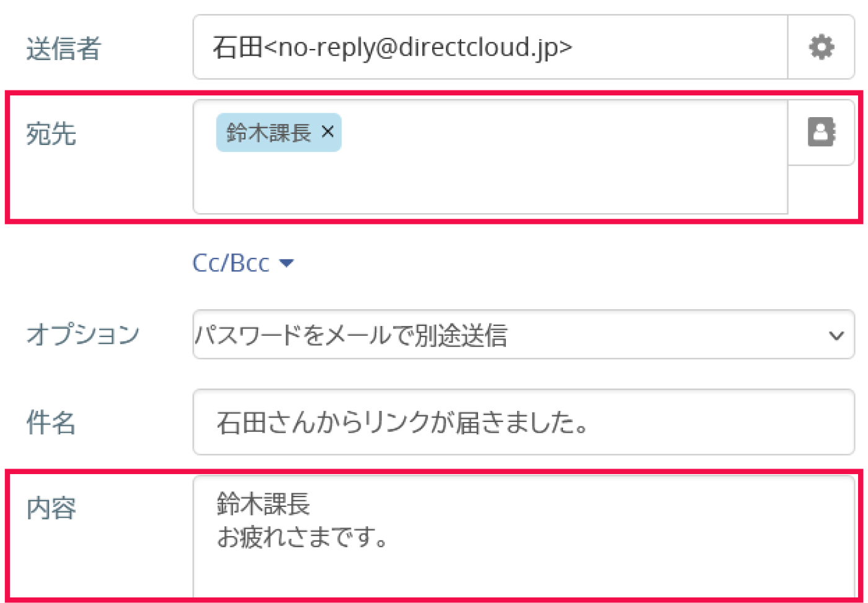
Task: Click the Cc/Bcc disclosure triangle
Action: [x=287, y=263]
